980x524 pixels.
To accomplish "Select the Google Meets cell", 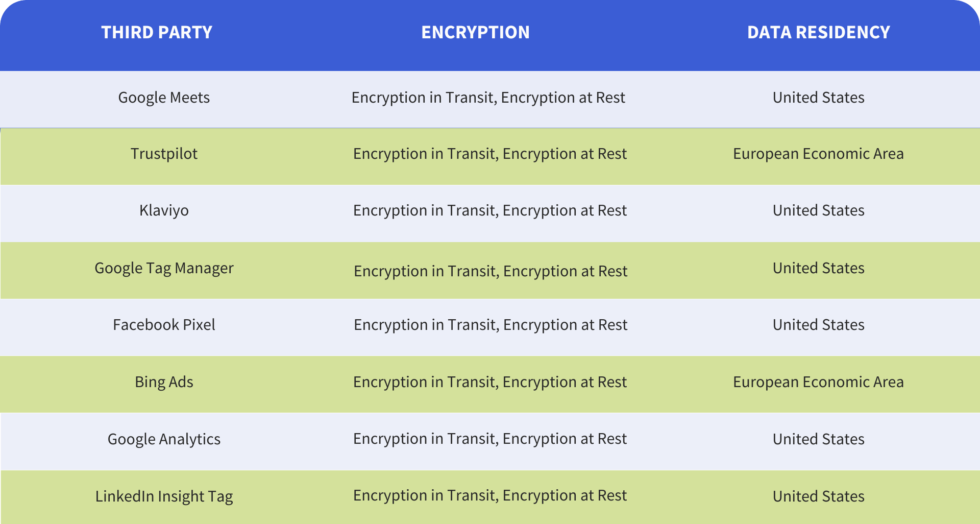I will (164, 98).
